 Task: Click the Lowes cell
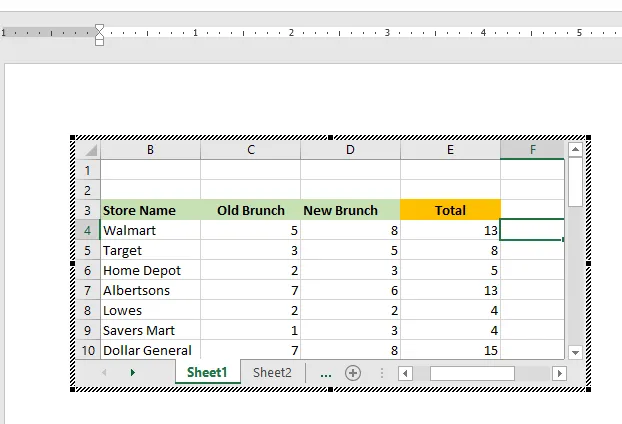[x=150, y=310]
